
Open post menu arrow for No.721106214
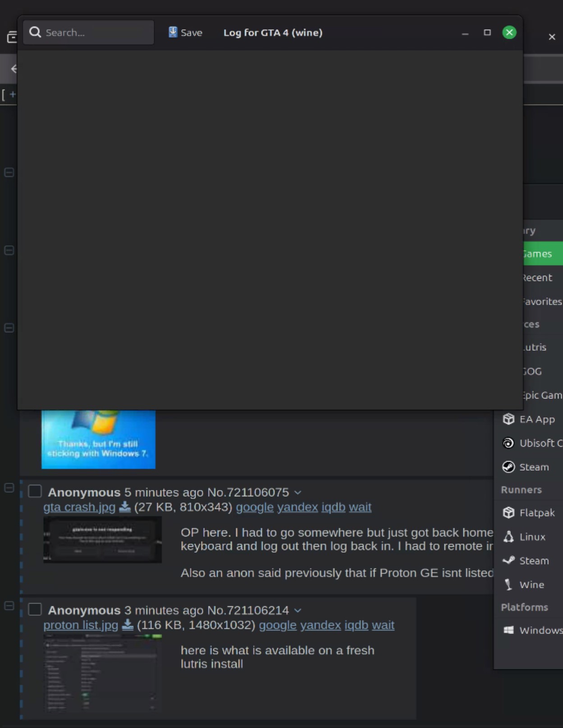[298, 611]
